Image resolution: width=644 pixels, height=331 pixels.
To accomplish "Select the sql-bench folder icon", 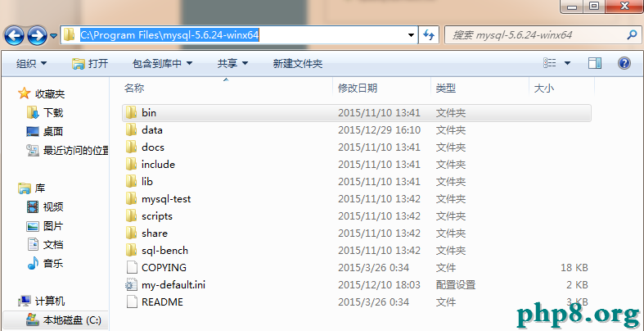I will (x=132, y=251).
